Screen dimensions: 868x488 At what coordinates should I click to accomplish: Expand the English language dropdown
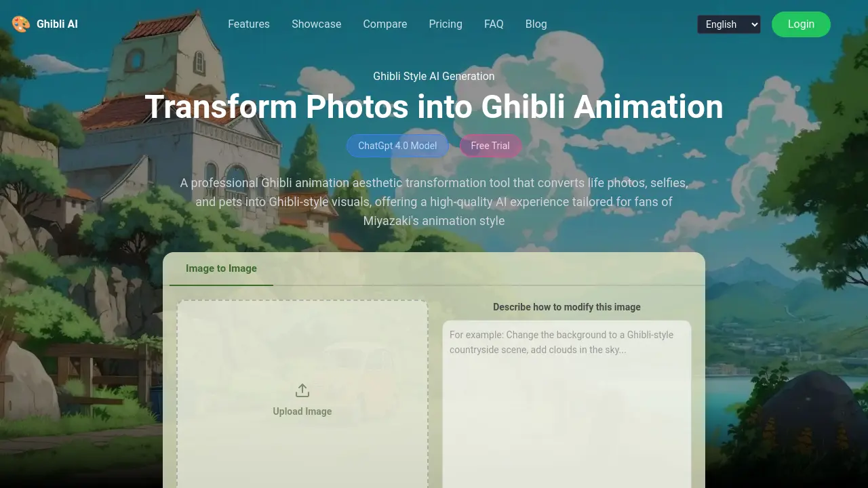729,24
